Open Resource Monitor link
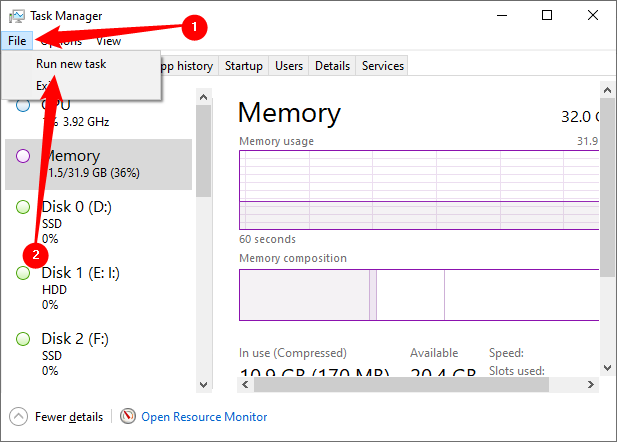This screenshot has height=442, width=617. pos(204,416)
